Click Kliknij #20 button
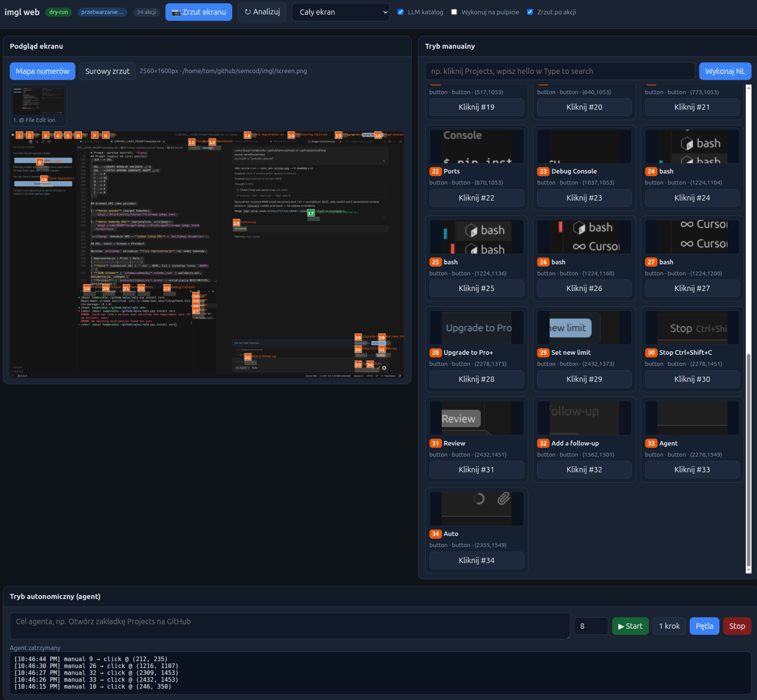This screenshot has height=700, width=757. click(584, 107)
